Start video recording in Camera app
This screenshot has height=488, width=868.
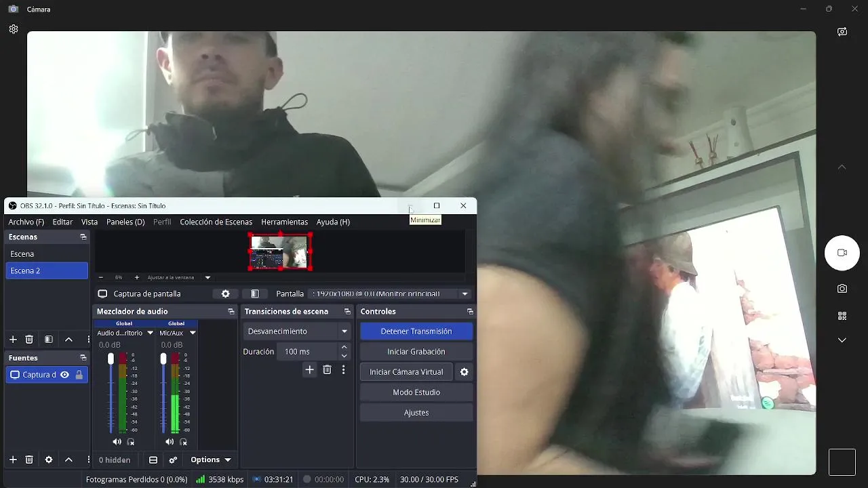[x=842, y=253]
